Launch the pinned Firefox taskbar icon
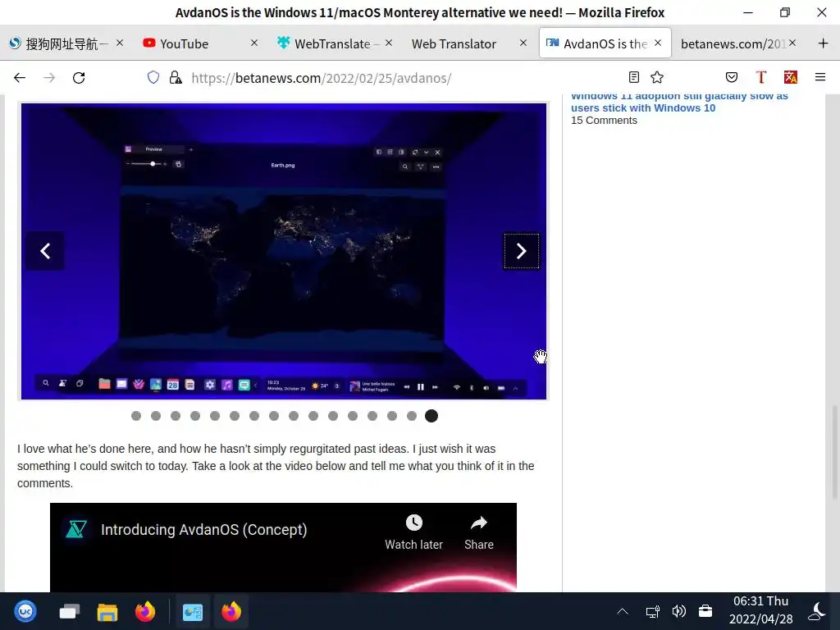 [144, 611]
